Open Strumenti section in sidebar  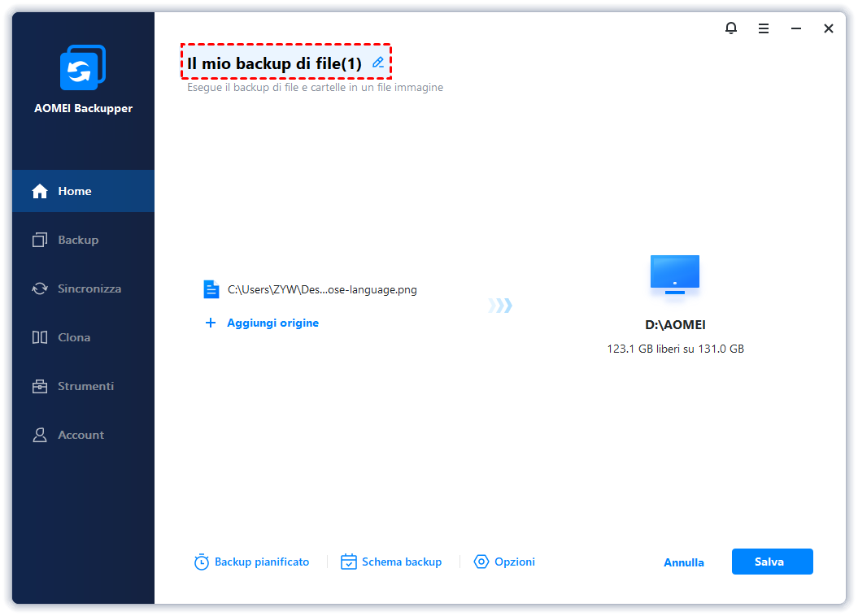[83, 386]
